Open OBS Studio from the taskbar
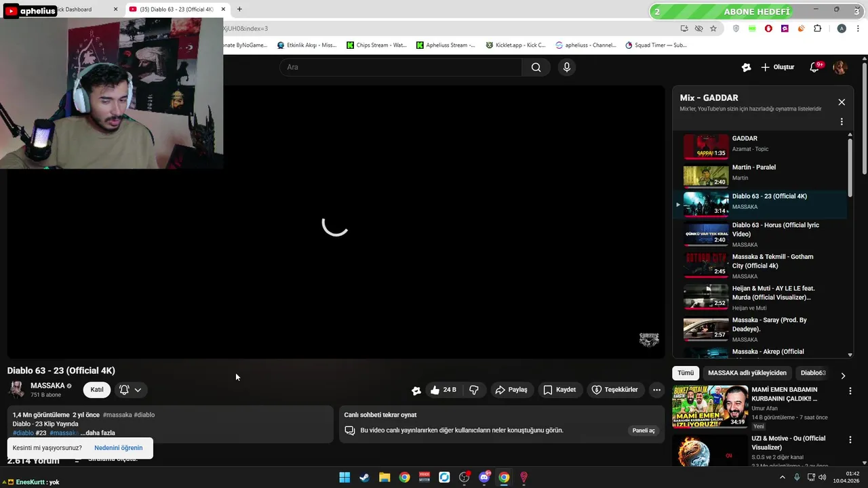This screenshot has height=488, width=868. click(464, 477)
